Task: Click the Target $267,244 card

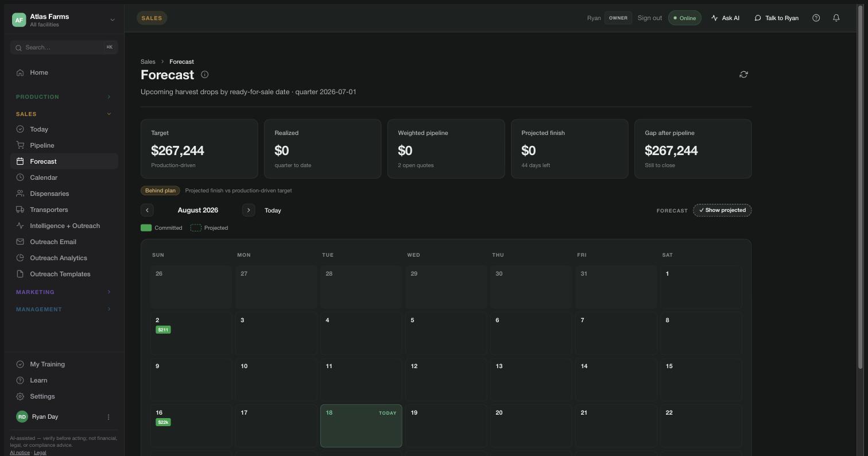Action: point(199,149)
